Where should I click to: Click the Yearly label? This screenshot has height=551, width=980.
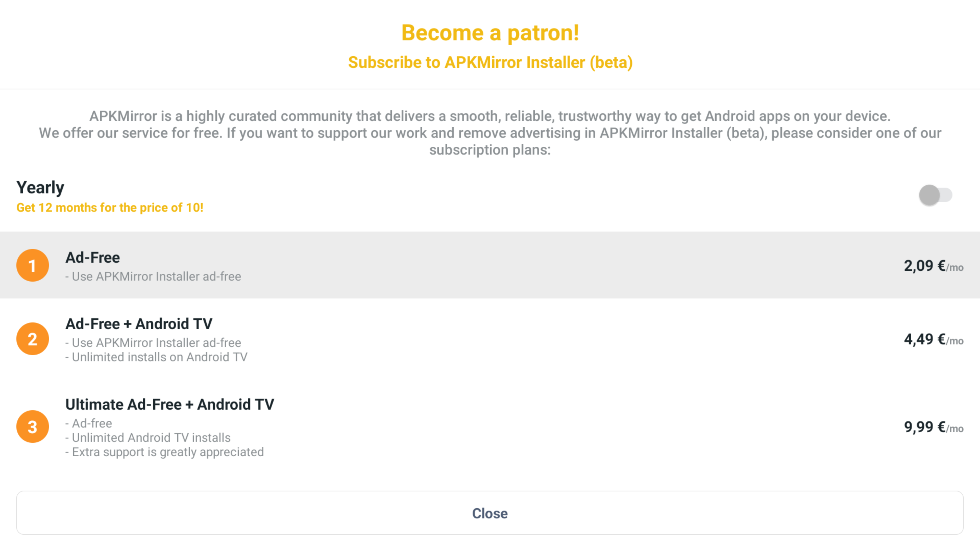coord(40,187)
